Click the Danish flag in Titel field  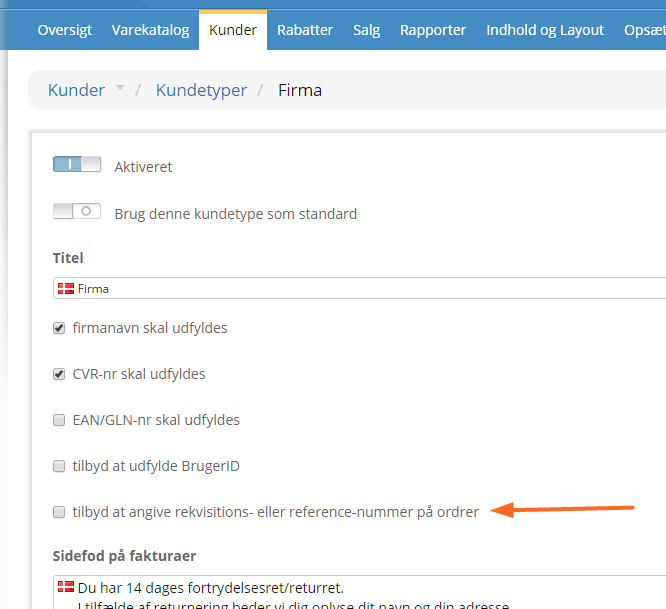(x=66, y=289)
